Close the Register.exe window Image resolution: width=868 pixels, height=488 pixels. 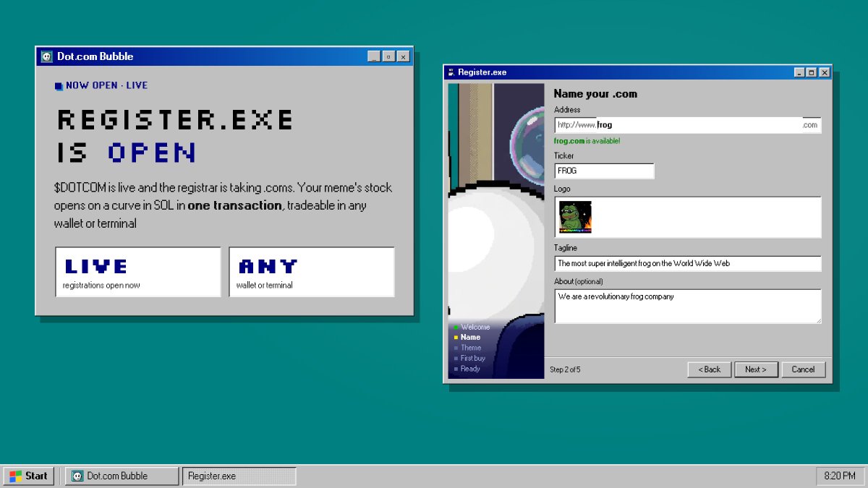[823, 72]
